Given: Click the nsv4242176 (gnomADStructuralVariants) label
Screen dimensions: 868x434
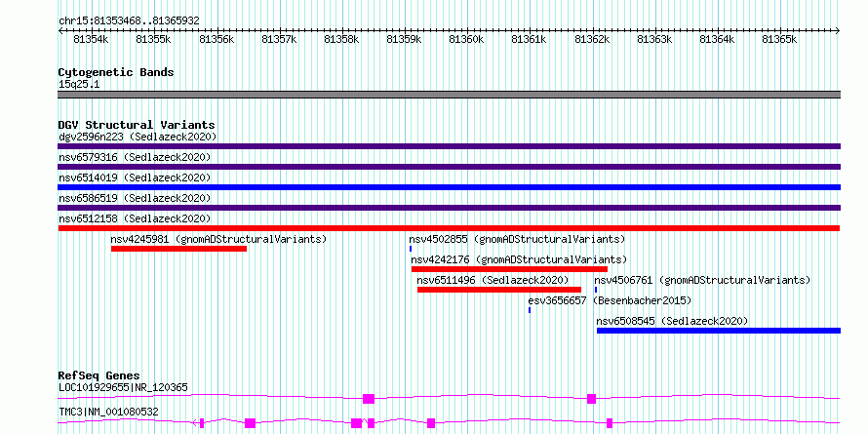Looking at the screenshot, I should pos(519,259).
